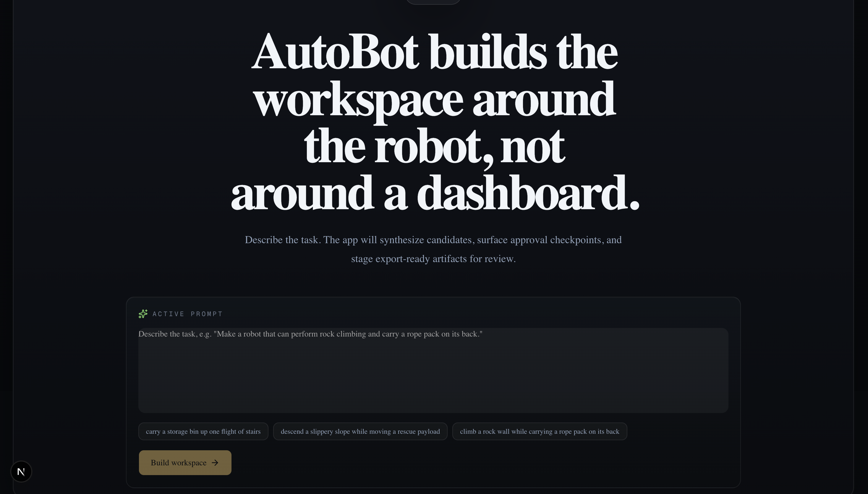Click the ACTIVE PROMPT label text
868x494 pixels.
click(187, 314)
